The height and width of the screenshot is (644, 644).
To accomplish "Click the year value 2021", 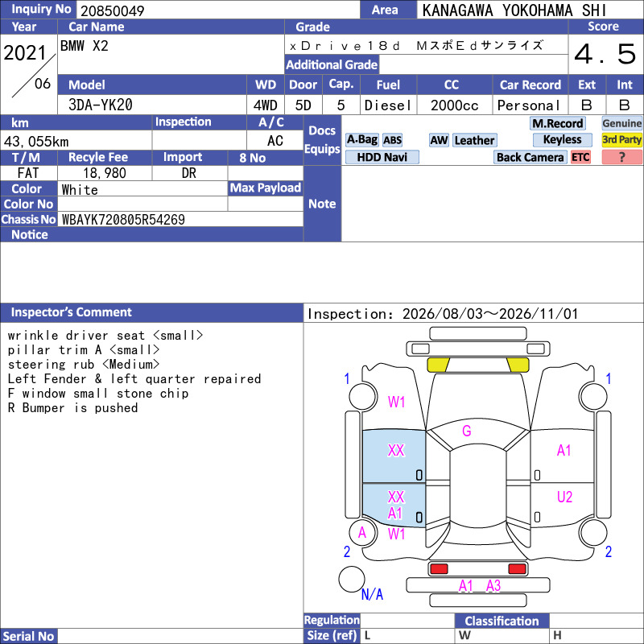I will (x=24, y=53).
